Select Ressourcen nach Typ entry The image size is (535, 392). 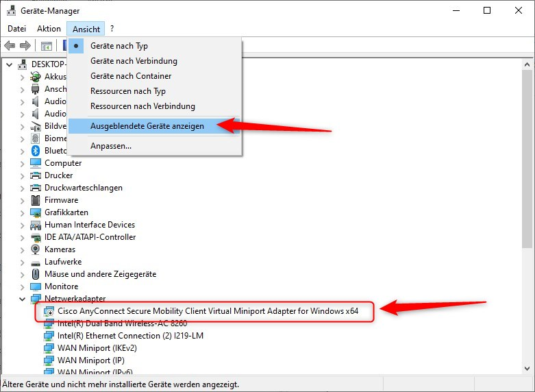128,91
